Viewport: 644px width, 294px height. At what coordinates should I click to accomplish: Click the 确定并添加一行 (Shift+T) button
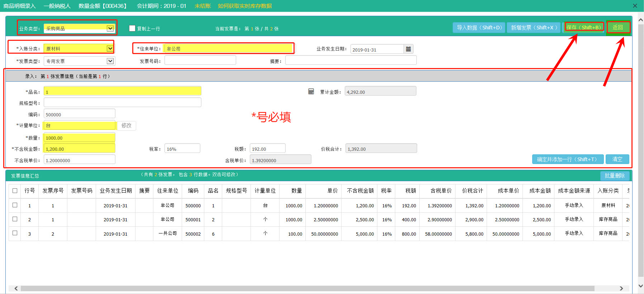point(568,159)
